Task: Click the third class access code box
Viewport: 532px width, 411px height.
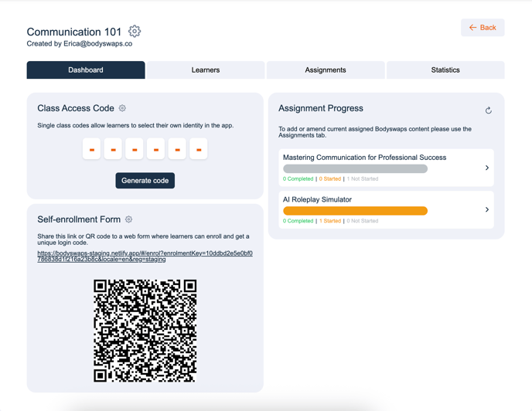Action: tap(135, 149)
